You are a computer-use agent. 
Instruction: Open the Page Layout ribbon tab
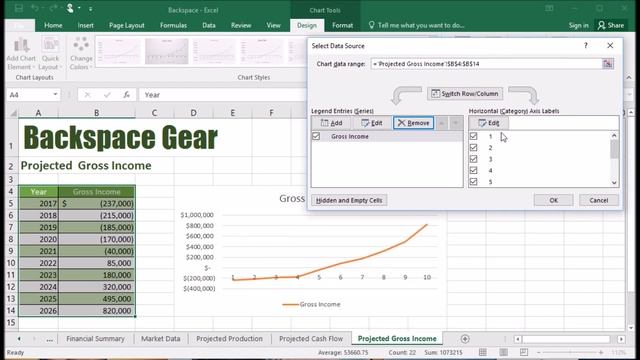(x=127, y=25)
